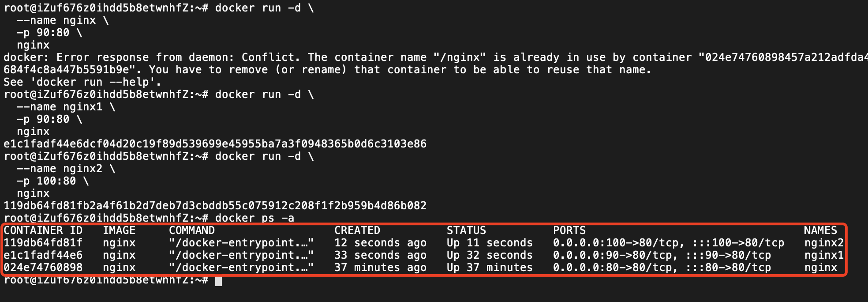Click the CREATED column header
This screenshot has height=302, width=868.
coord(357,230)
